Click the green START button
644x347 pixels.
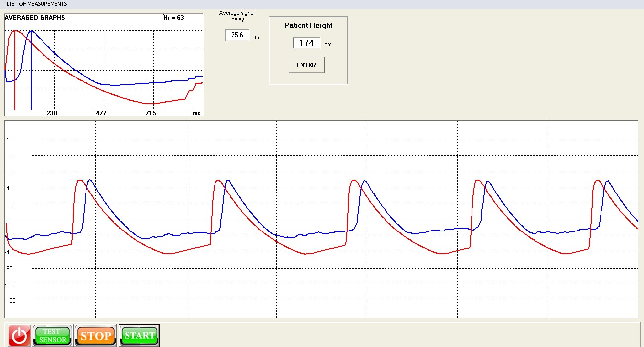[x=139, y=336]
